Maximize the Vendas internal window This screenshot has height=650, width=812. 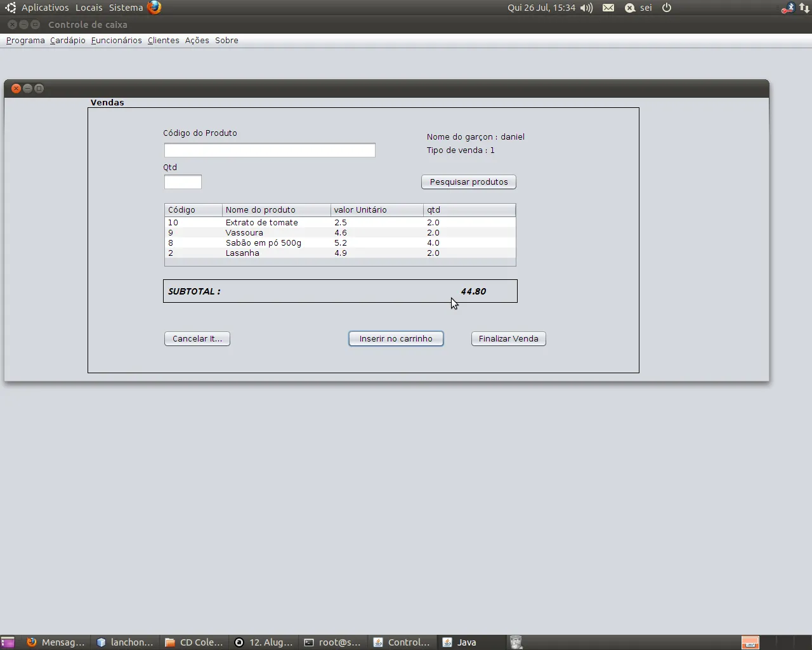click(39, 88)
